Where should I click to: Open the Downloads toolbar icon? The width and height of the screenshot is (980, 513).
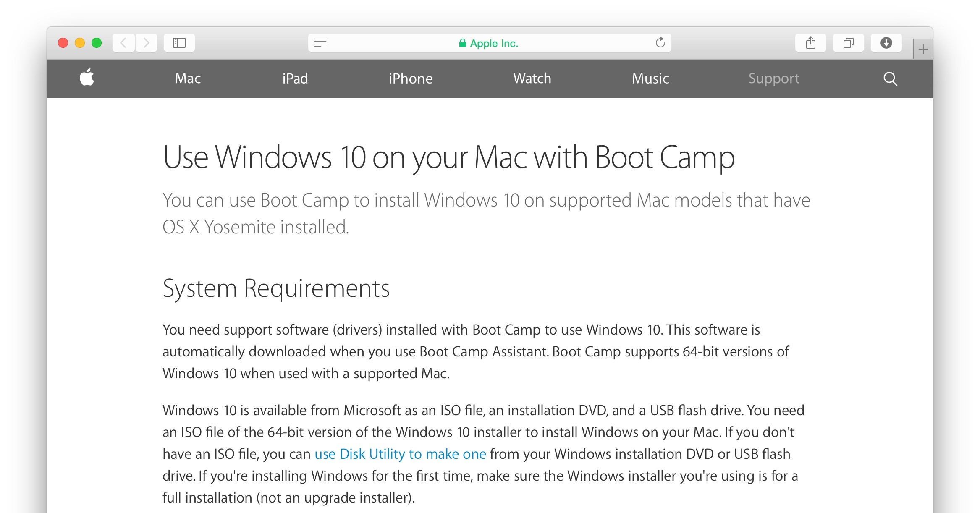886,43
